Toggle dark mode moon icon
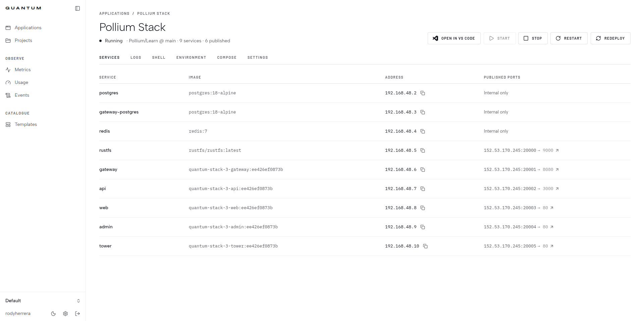 (x=53, y=314)
